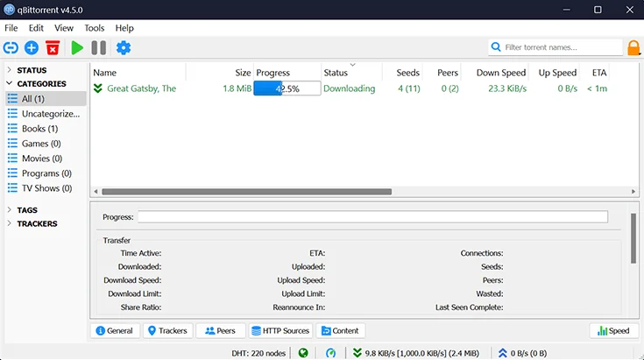The height and width of the screenshot is (360, 644).
Task: Click the DHT: 220 nodes status text
Action: [x=258, y=353]
